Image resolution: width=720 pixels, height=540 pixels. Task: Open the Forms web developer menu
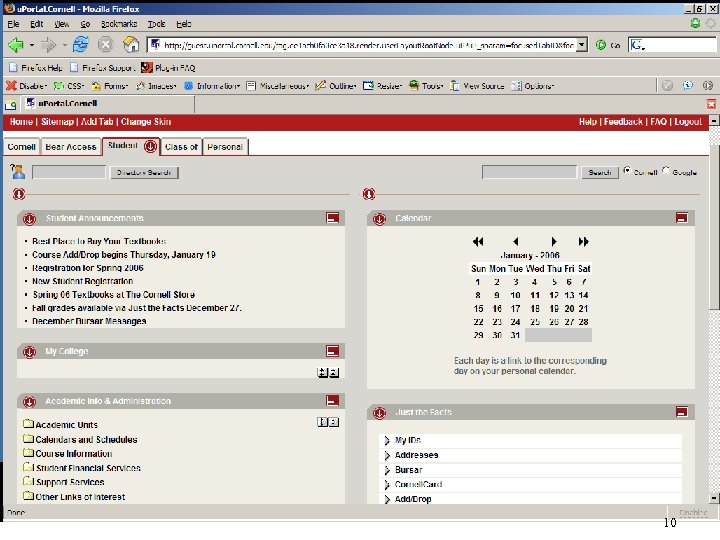coord(110,86)
